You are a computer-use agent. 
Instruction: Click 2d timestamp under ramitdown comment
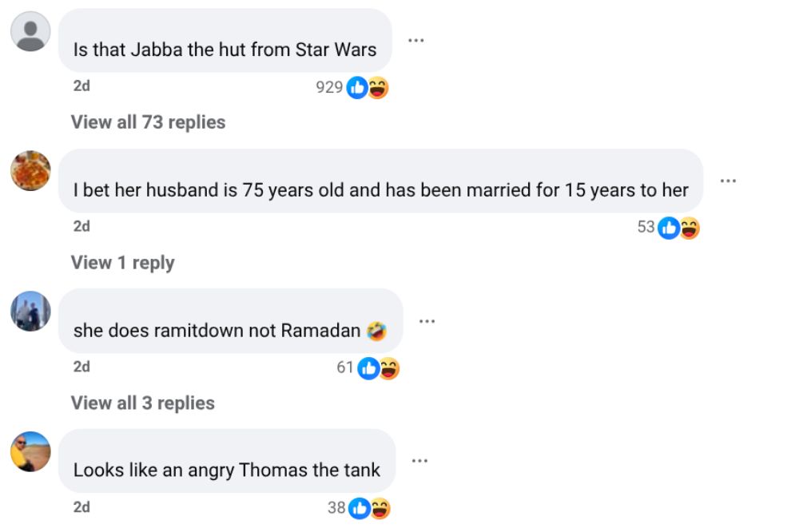point(81,367)
